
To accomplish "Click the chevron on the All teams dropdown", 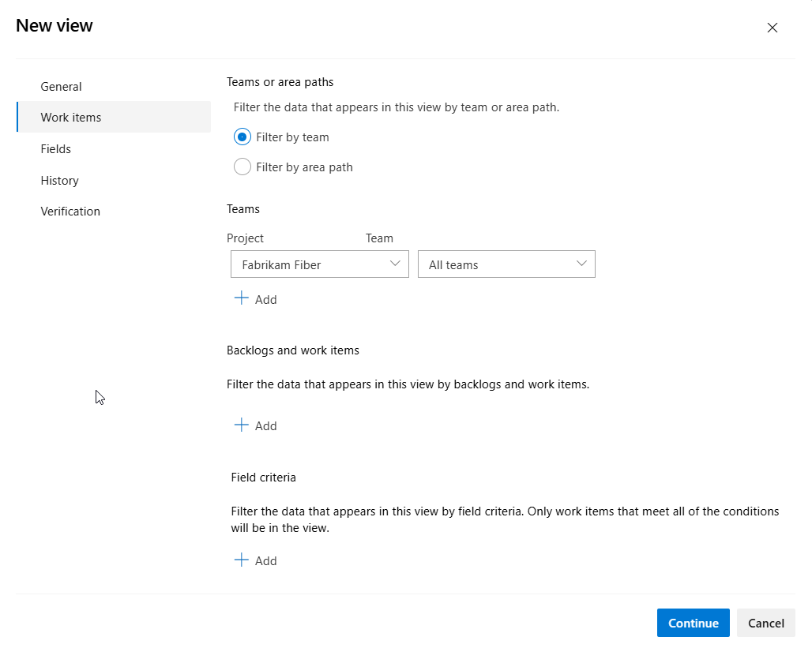I will 582,264.
